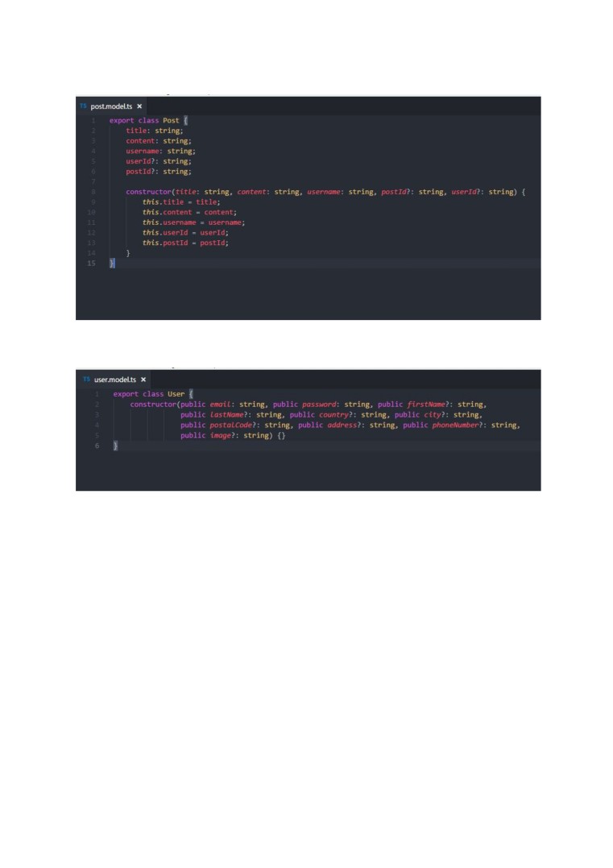
Task: Close the post.model.ts tab
Action: [139, 106]
